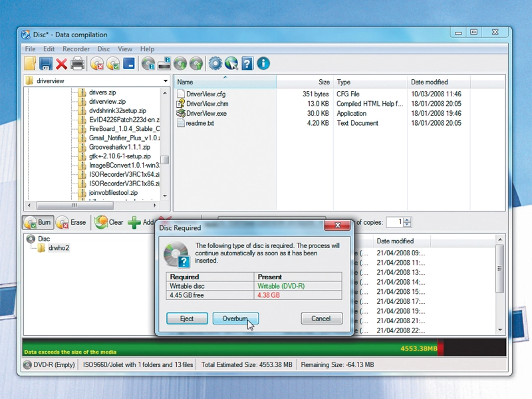Click the question mark help icon

tap(247, 63)
